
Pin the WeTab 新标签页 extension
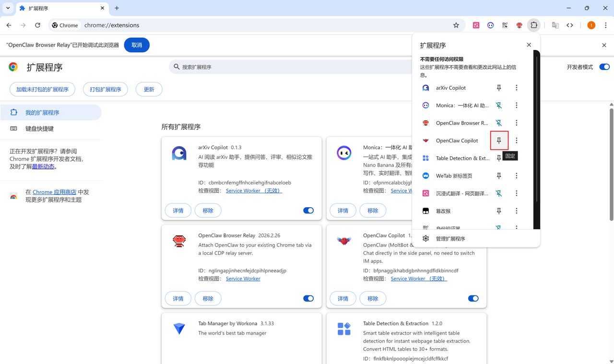499,176
